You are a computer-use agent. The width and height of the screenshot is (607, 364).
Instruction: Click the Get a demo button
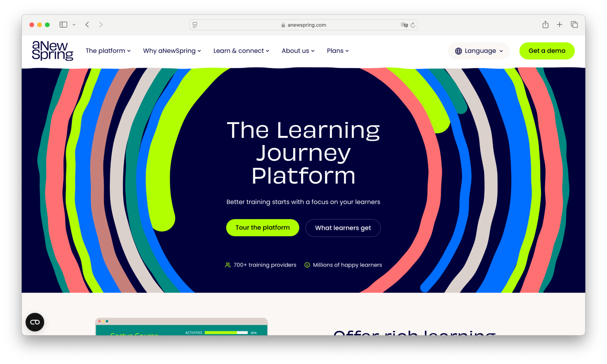click(547, 51)
